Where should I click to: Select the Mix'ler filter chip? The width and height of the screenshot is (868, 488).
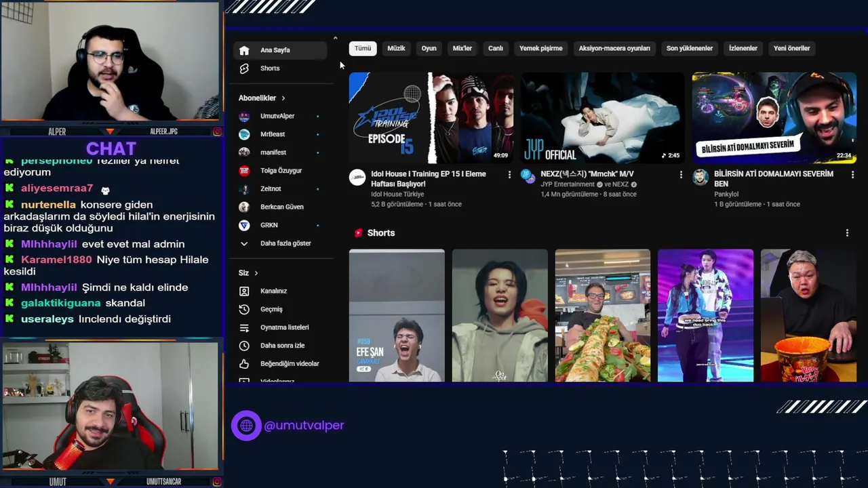(462, 48)
